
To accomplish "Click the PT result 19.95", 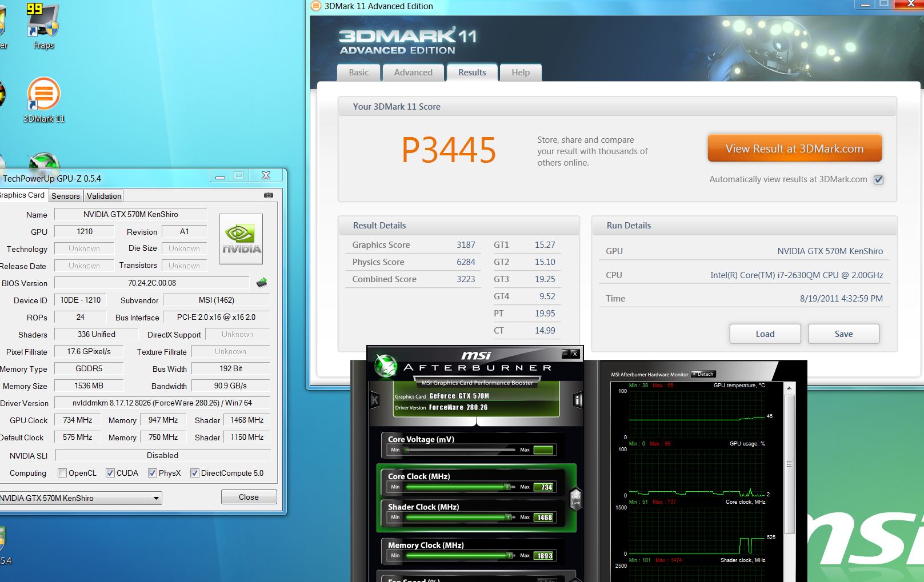I will 545,314.
